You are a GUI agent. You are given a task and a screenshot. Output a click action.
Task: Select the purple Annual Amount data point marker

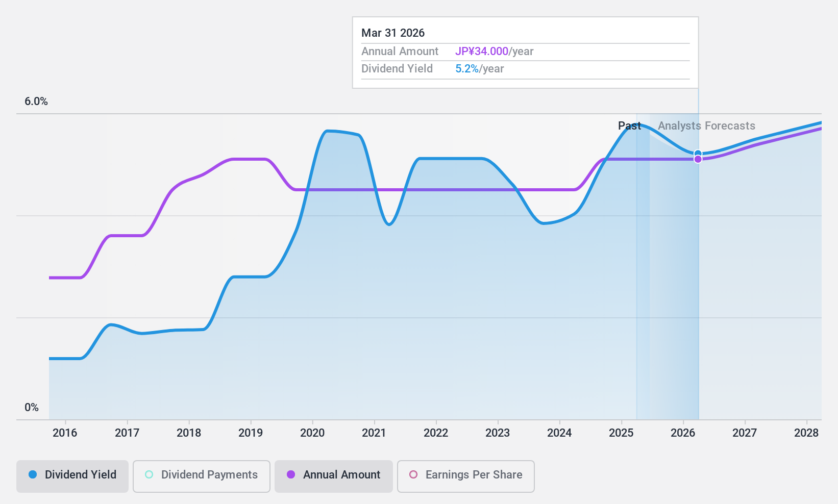698,159
